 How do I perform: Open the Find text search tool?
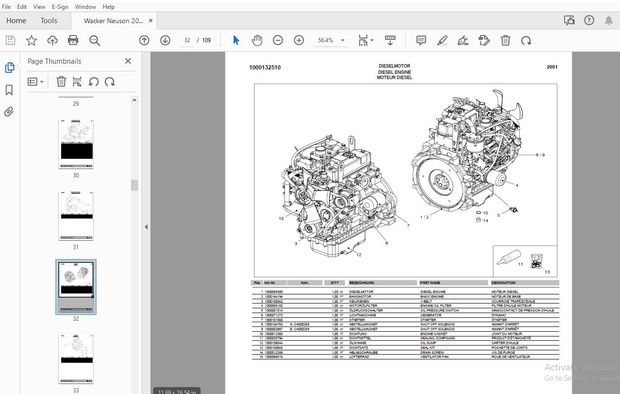click(95, 40)
